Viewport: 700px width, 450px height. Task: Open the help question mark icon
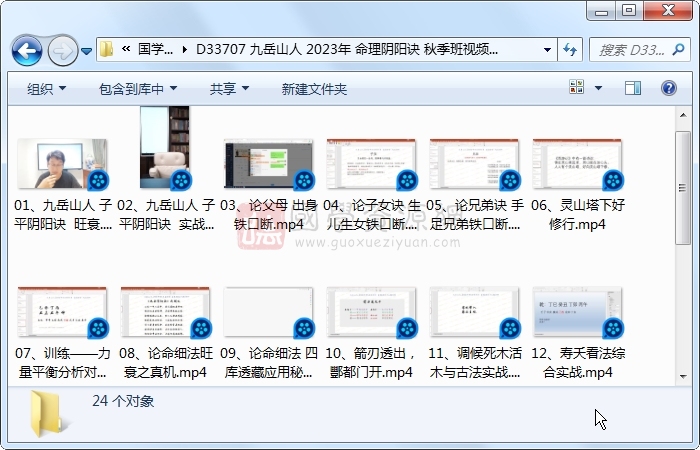(667, 89)
